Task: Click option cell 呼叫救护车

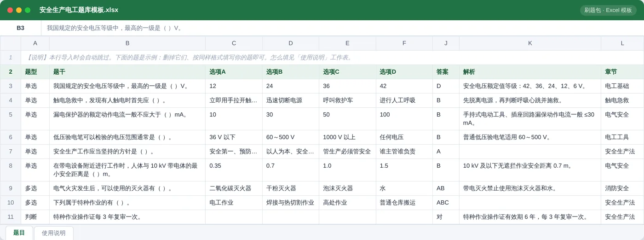Action: pyautogui.click(x=347, y=100)
